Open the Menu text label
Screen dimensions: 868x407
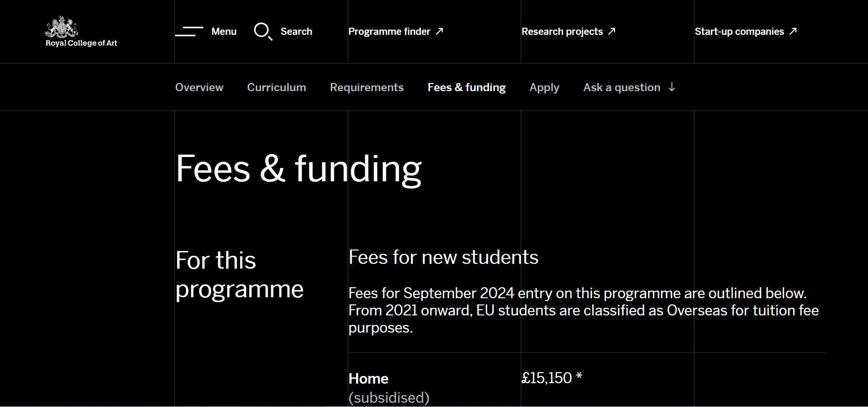pos(224,31)
